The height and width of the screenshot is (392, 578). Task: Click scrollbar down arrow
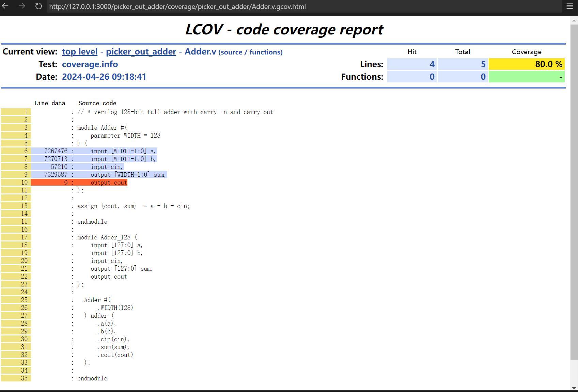point(574,388)
